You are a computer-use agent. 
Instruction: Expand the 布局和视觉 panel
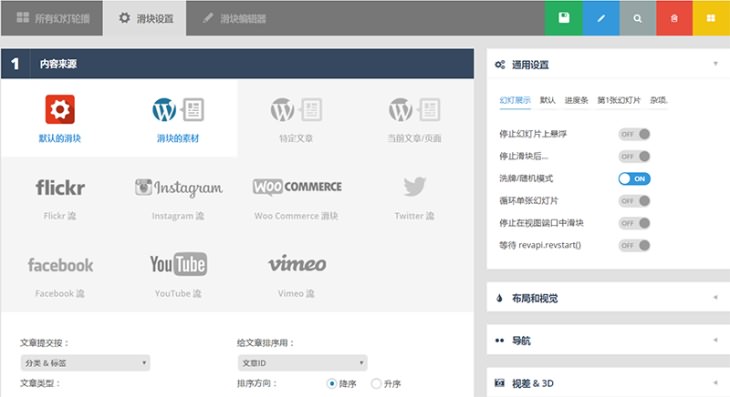pyautogui.click(x=608, y=298)
